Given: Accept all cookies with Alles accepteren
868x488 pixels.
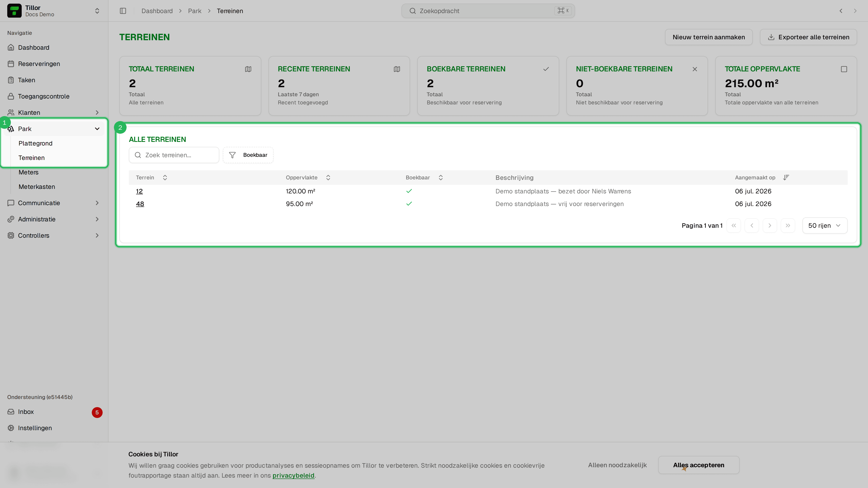Looking at the screenshot, I should coord(698,465).
